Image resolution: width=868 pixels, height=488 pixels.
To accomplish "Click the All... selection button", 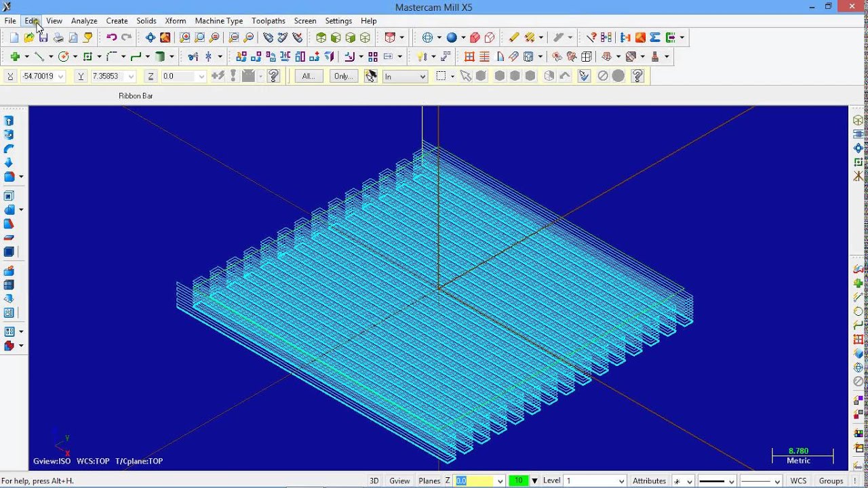I will [309, 76].
